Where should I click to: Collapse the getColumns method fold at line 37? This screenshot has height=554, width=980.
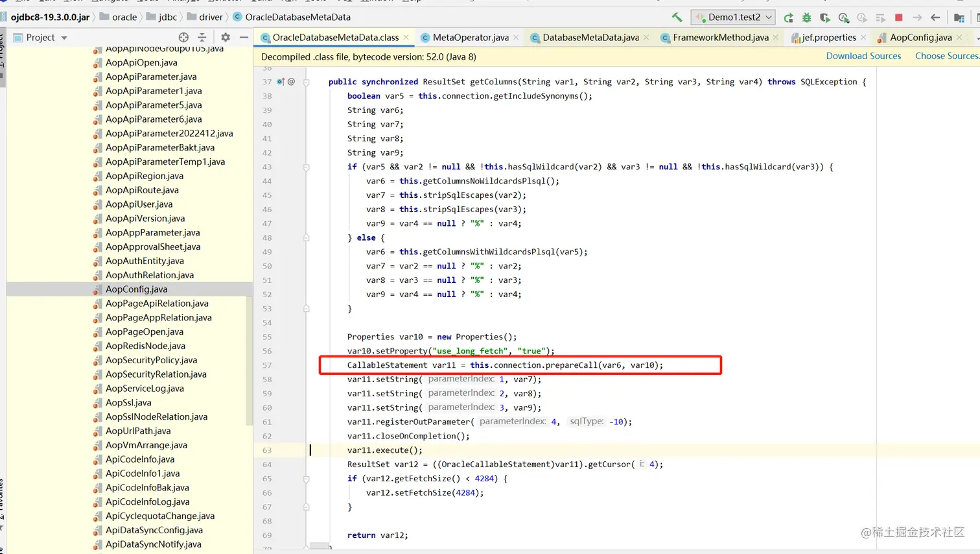pyautogui.click(x=307, y=82)
